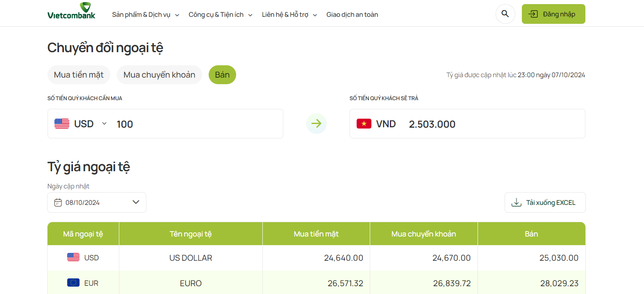Click the Vietcombank logo
The height and width of the screenshot is (294, 644).
pyautogui.click(x=71, y=11)
